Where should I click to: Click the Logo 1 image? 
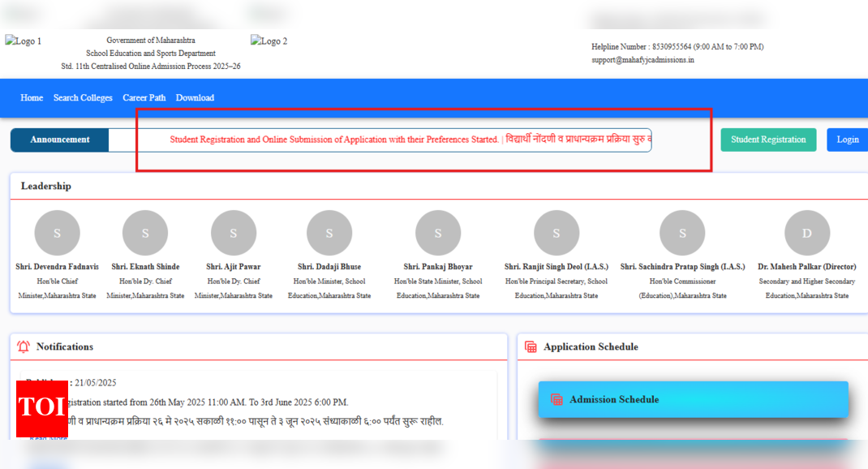click(x=24, y=41)
